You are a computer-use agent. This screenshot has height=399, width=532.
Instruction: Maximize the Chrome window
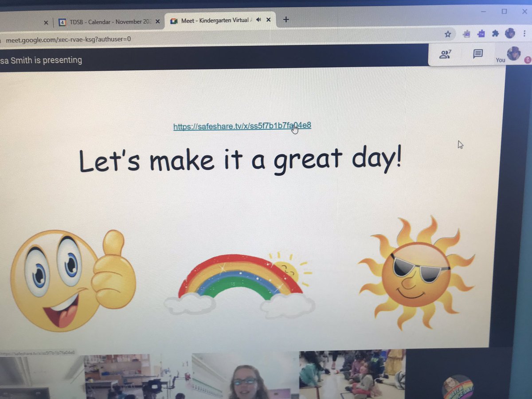click(504, 12)
